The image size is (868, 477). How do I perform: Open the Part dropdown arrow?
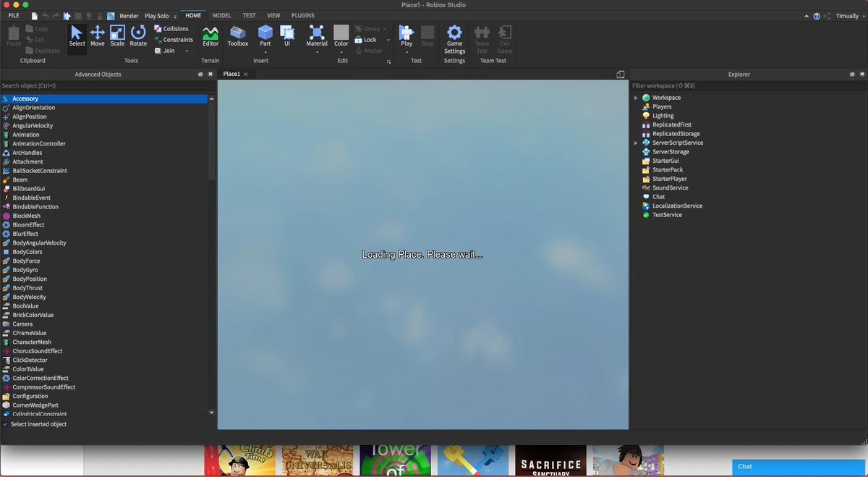click(x=265, y=52)
